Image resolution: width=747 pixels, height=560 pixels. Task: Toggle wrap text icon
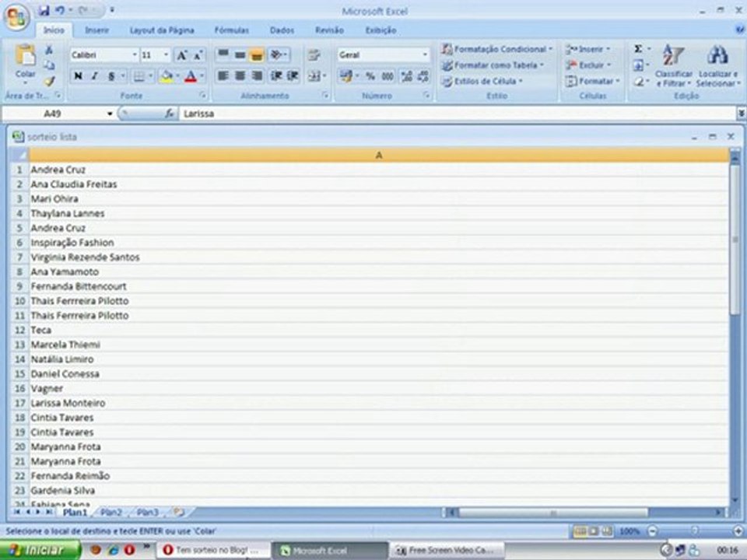[314, 54]
